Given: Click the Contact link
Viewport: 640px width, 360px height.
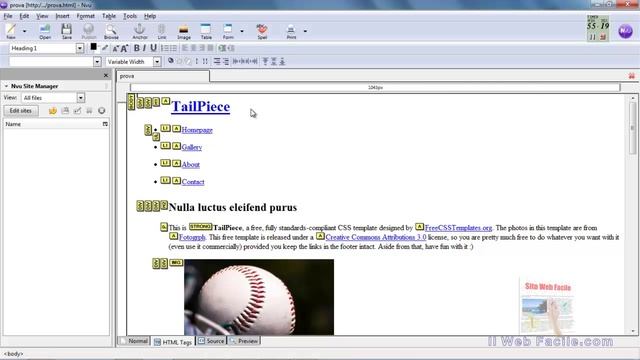Looking at the screenshot, I should coord(193,182).
